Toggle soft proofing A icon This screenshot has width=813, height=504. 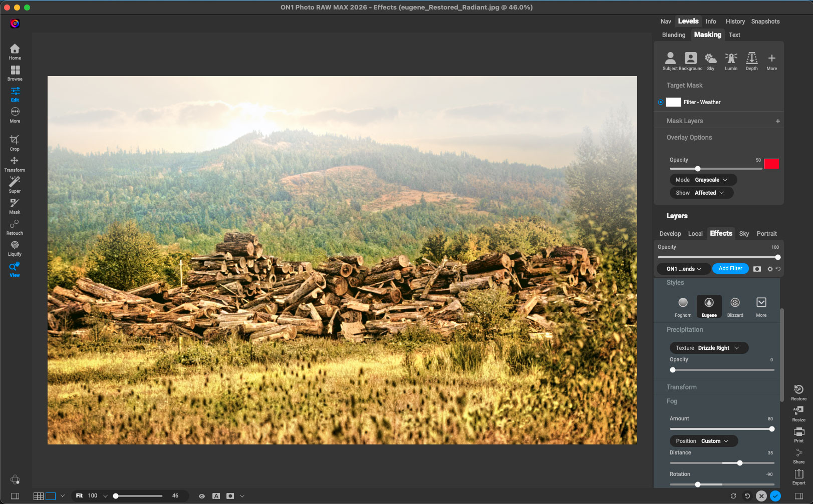coord(216,496)
